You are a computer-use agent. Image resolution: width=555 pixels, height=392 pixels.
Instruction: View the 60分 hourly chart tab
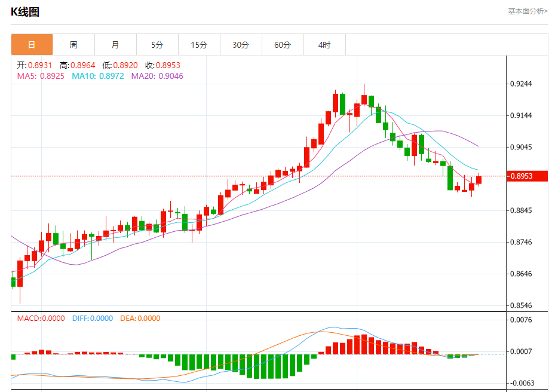[283, 45]
